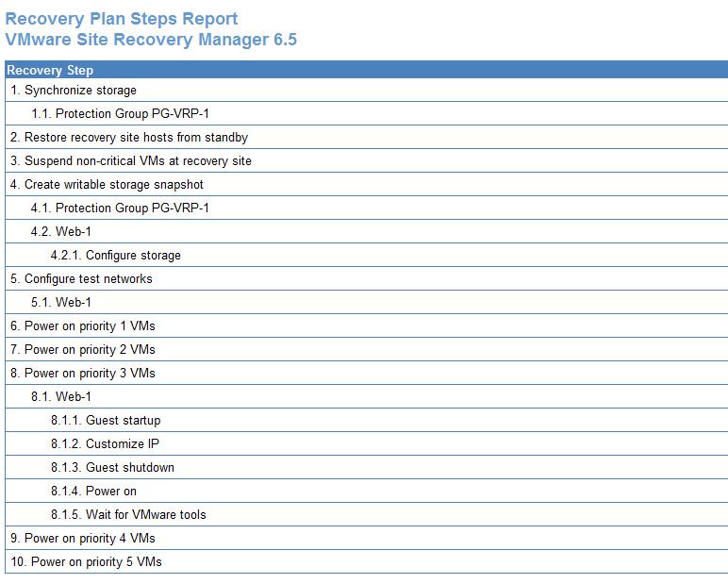This screenshot has height=584, width=728.
Task: Select row '10. Power on priority 5 VMs'
Action: pos(366,562)
